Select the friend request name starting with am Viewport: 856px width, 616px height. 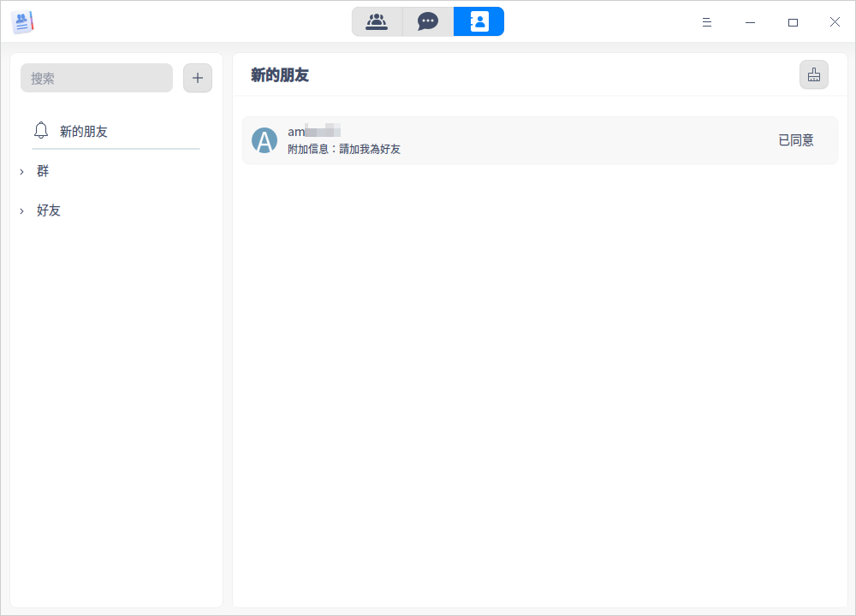point(314,132)
